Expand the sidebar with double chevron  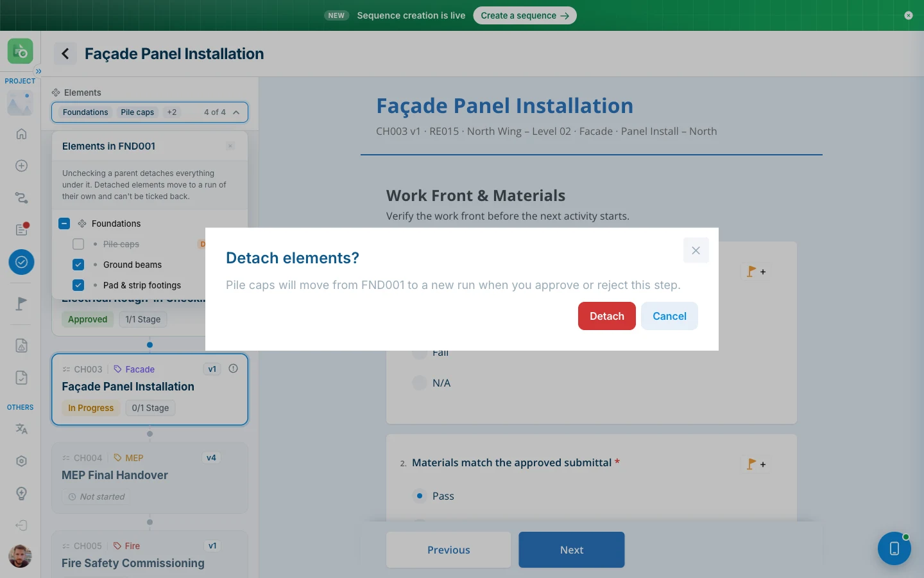(38, 71)
